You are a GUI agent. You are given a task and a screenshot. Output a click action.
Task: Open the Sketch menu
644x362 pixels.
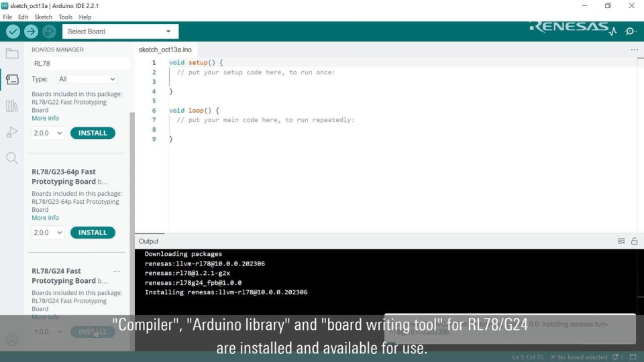43,17
